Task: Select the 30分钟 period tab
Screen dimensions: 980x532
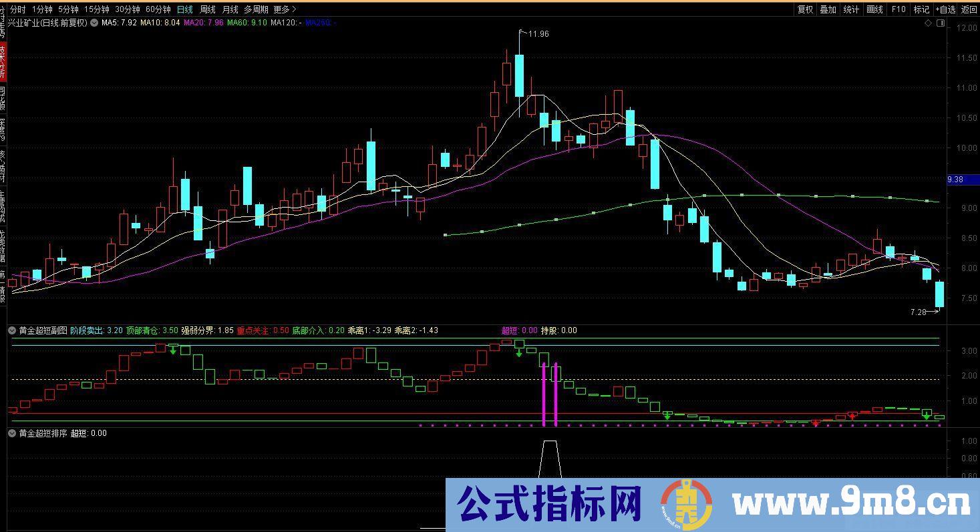Action: 127,9
